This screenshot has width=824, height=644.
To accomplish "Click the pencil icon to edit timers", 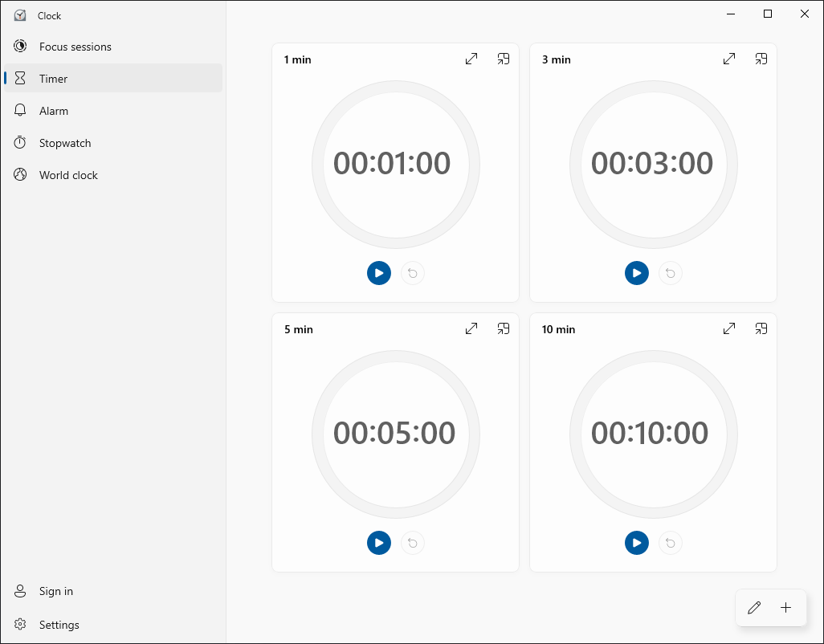I will coord(754,608).
